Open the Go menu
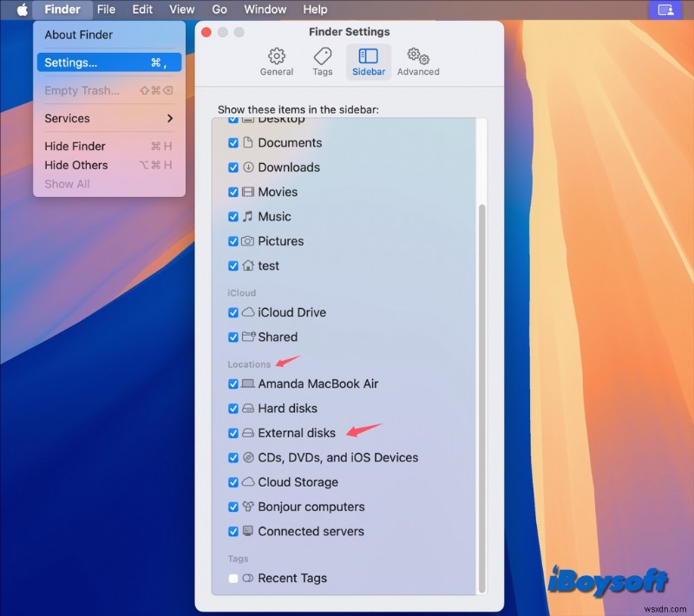Image resolution: width=694 pixels, height=616 pixels. [x=219, y=10]
